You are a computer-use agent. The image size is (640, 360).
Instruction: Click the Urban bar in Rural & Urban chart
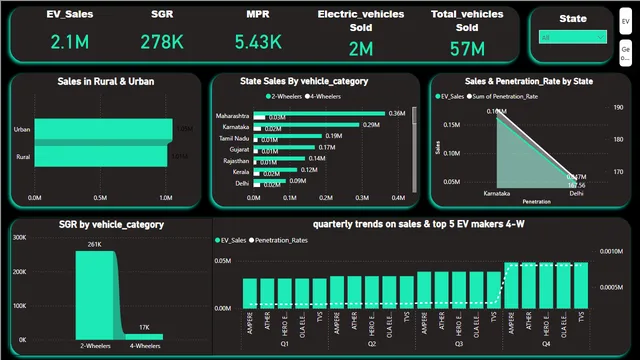click(103, 129)
